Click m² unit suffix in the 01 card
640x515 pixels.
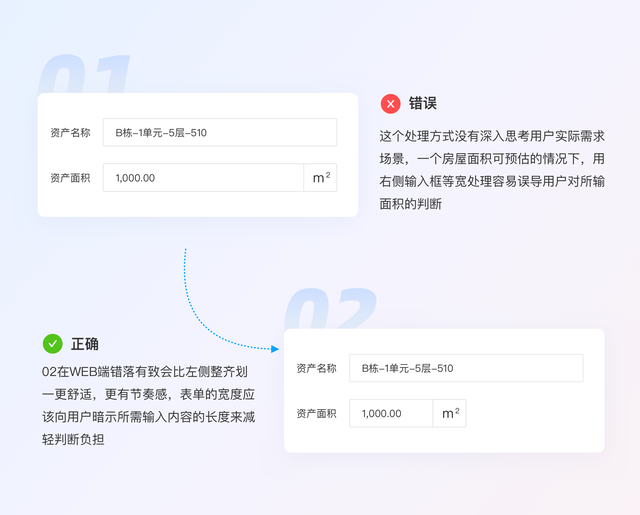(x=320, y=178)
